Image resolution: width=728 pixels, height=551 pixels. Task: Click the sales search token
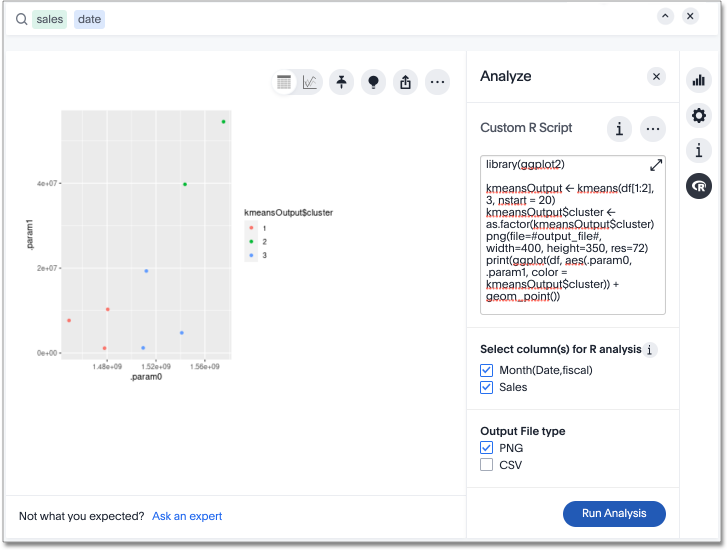49,19
